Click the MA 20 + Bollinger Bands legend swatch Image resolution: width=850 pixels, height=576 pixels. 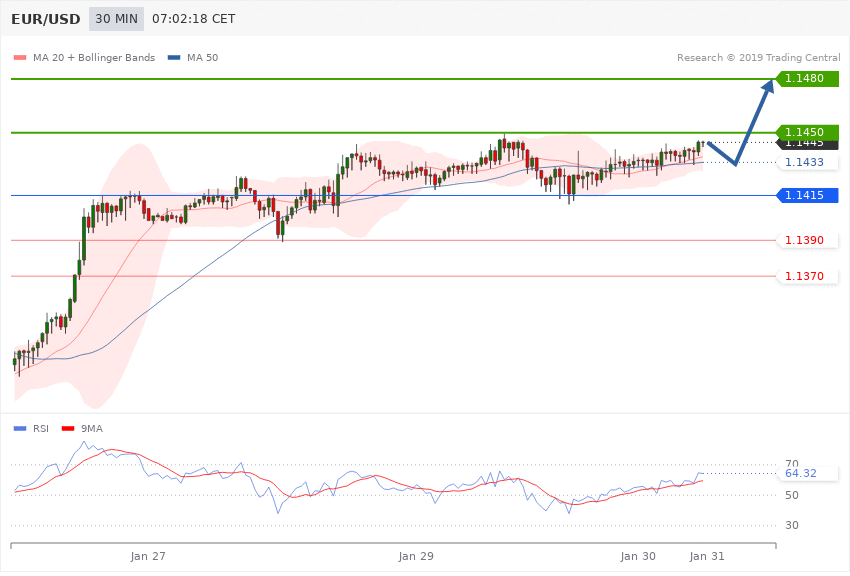[20, 57]
